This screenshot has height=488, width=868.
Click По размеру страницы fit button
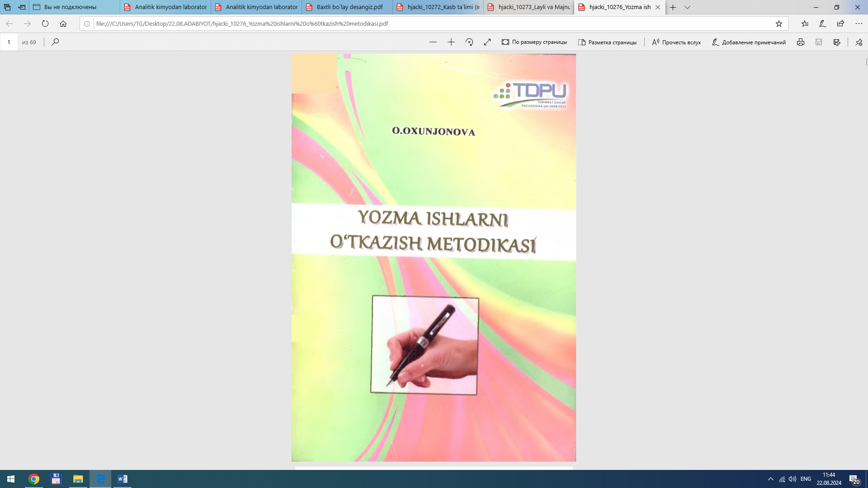pos(534,42)
